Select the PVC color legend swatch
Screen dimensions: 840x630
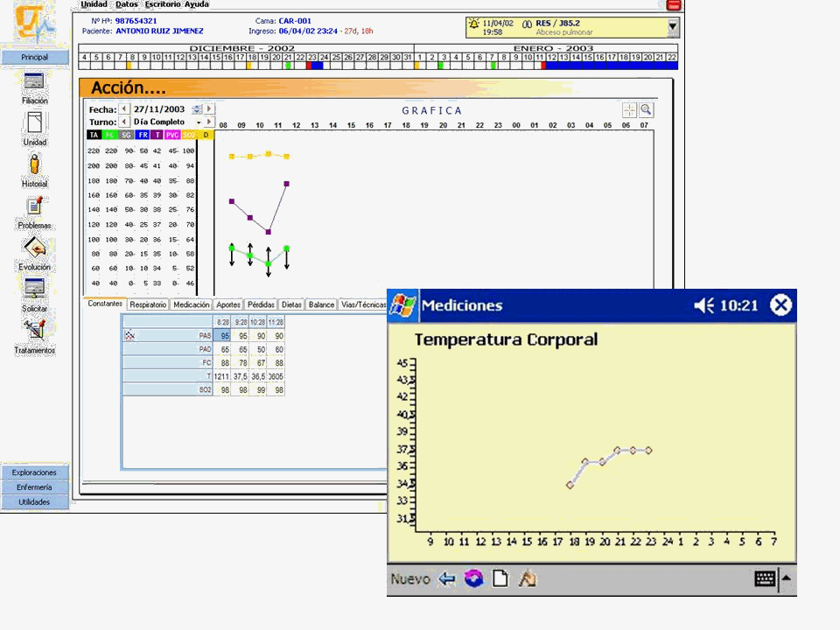pos(172,135)
